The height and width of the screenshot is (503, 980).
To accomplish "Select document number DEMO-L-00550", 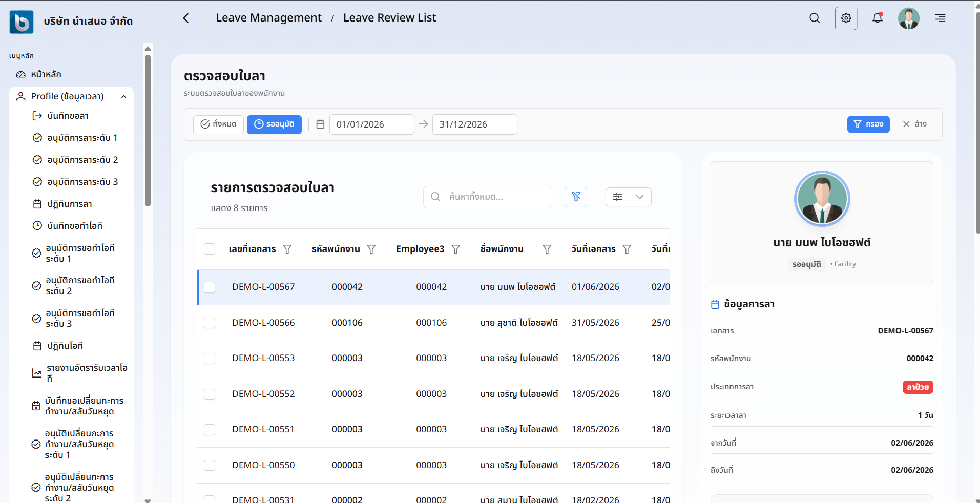I will [x=263, y=465].
